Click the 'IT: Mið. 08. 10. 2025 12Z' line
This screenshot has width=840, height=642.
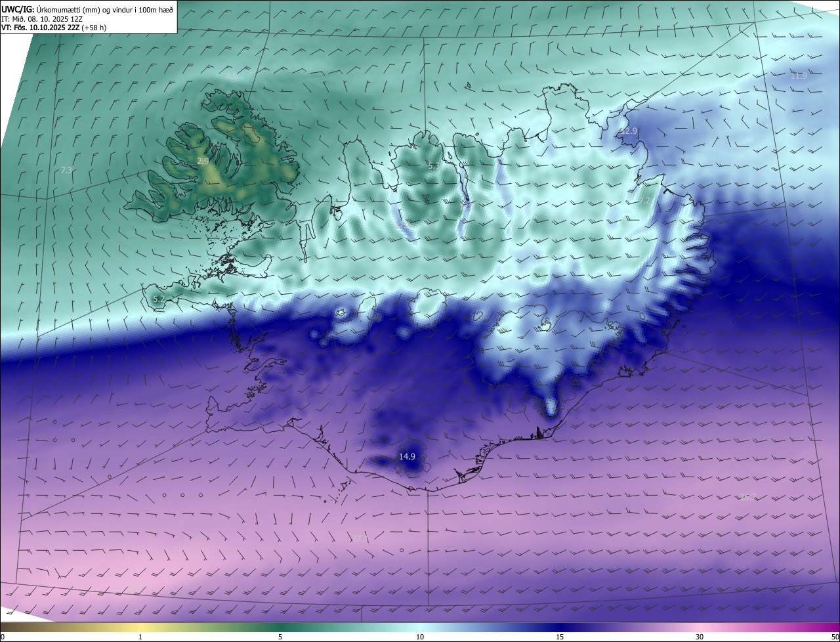tap(41, 18)
